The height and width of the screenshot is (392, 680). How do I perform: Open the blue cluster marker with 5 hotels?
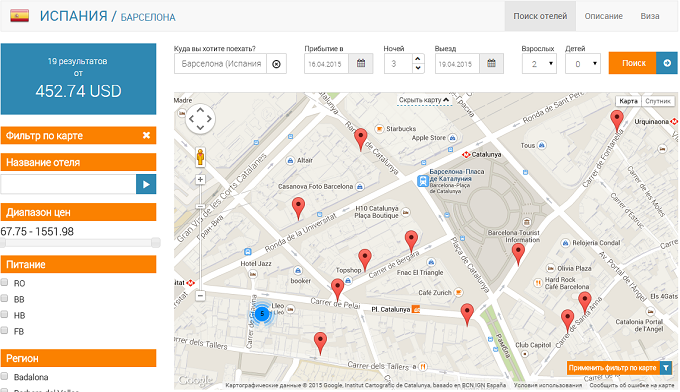tap(262, 314)
